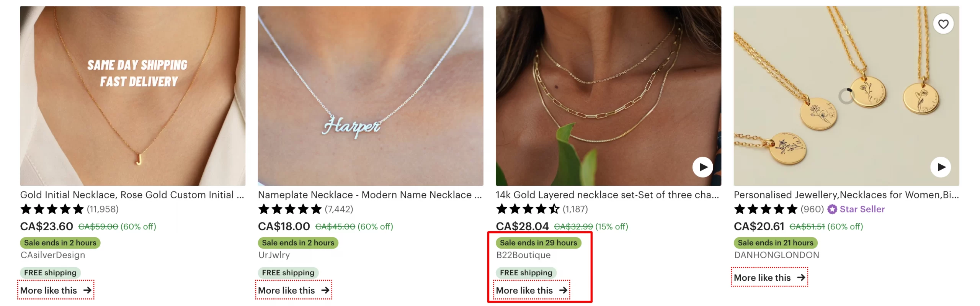The height and width of the screenshot is (306, 980).
Task: Click the Star Seller badge icon
Action: point(832,209)
